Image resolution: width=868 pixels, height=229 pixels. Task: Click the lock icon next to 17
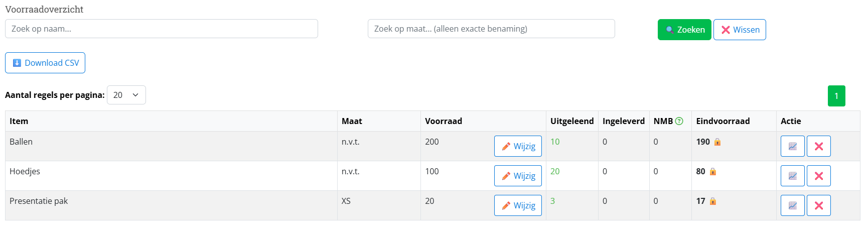[x=713, y=201]
